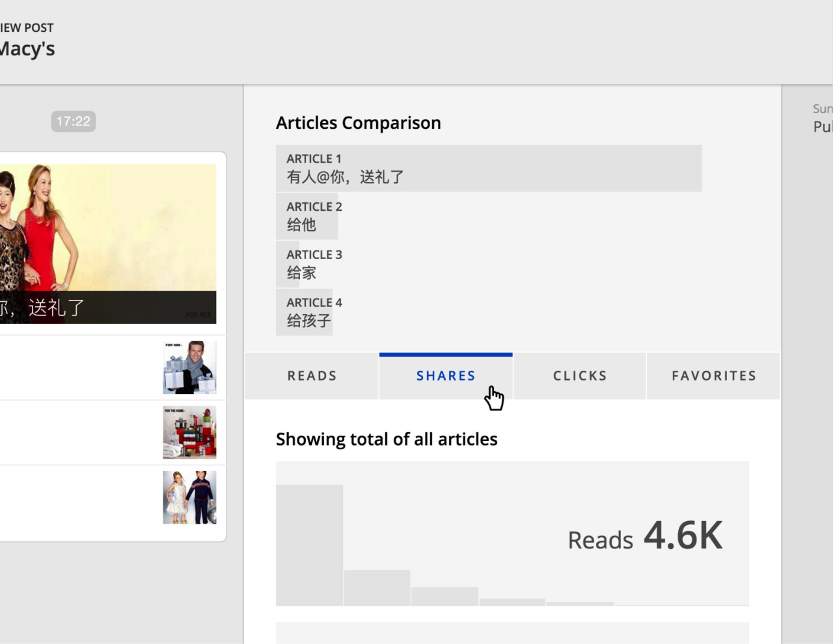Select the SHARES tab

click(446, 376)
